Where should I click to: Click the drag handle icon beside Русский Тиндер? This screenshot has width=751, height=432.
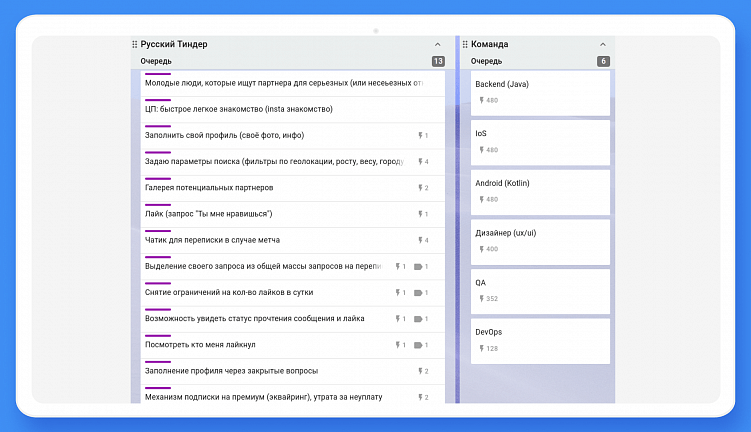135,44
